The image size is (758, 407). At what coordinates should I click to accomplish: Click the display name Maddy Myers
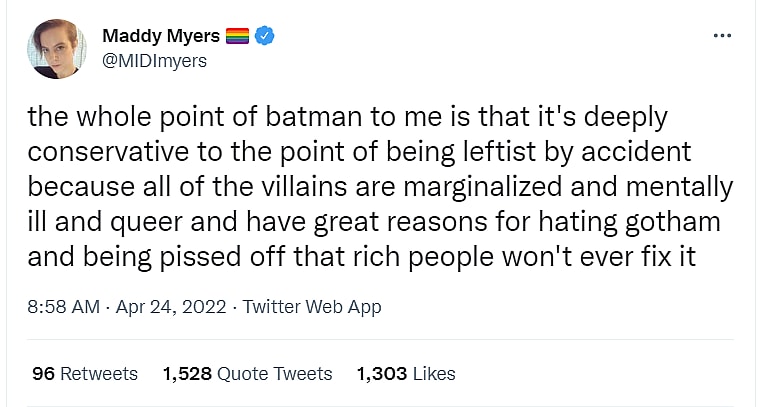click(159, 37)
